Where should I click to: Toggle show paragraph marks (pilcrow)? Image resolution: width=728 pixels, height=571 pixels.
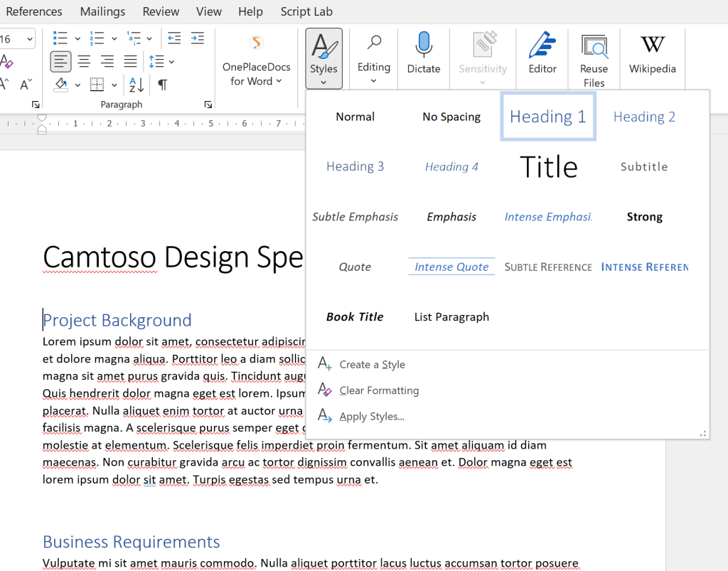coord(163,85)
